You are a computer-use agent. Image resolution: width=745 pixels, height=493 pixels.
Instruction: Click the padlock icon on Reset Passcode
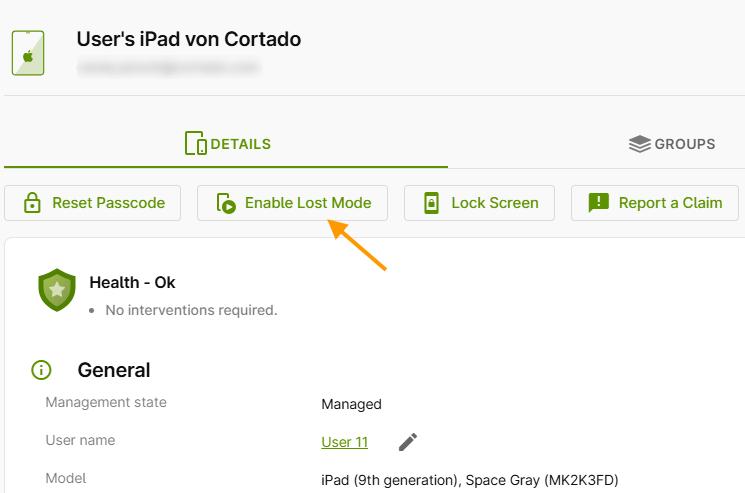point(32,203)
